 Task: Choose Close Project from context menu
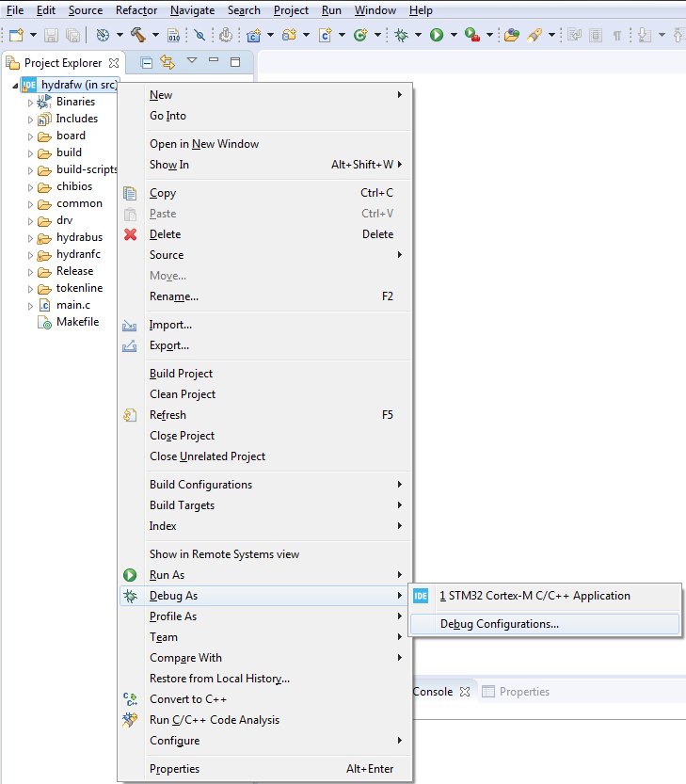tap(265, 436)
